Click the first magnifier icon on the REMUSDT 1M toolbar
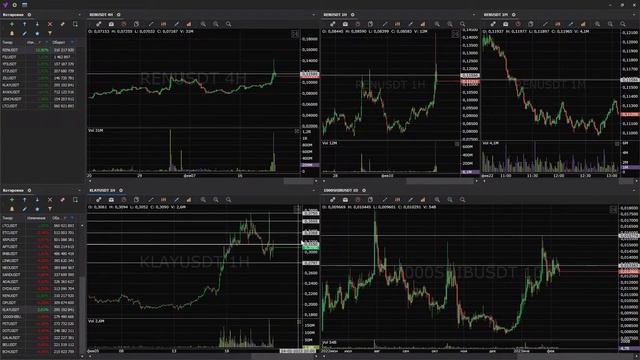The width and height of the screenshot is (640, 360). pos(597,24)
